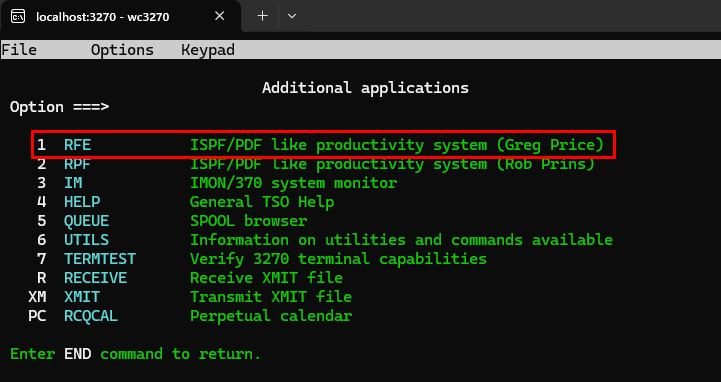The image size is (721, 382).
Task: Click 'General TSO Help' description
Action: (262, 202)
